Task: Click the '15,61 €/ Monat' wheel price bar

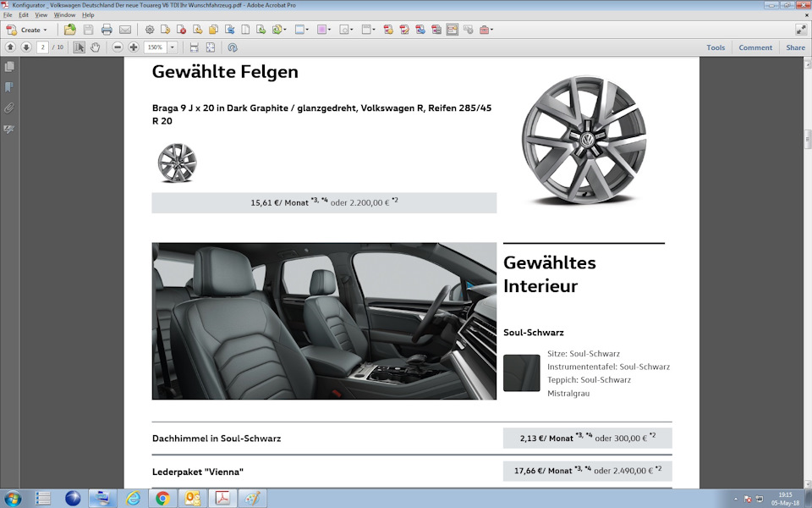Action: tap(324, 202)
